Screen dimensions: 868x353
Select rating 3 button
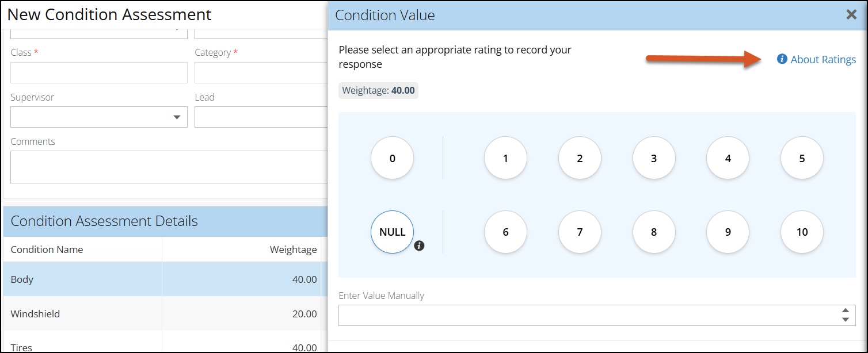[654, 159]
